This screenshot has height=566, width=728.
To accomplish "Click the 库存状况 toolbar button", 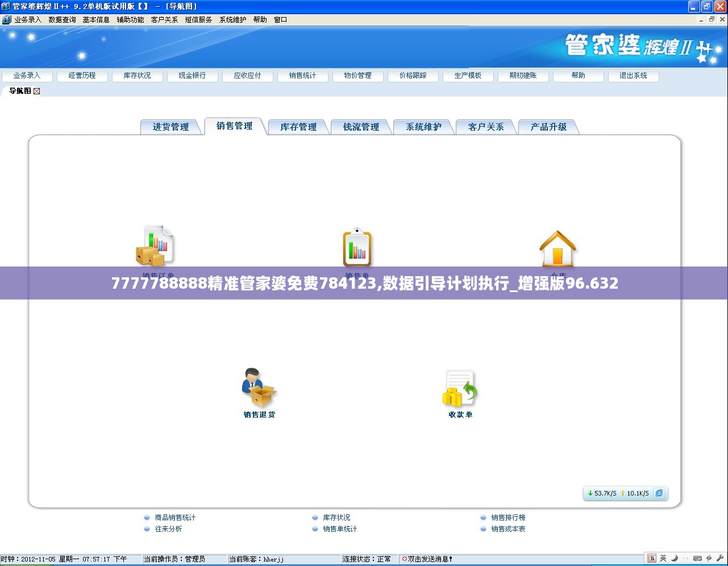I will pyautogui.click(x=138, y=76).
